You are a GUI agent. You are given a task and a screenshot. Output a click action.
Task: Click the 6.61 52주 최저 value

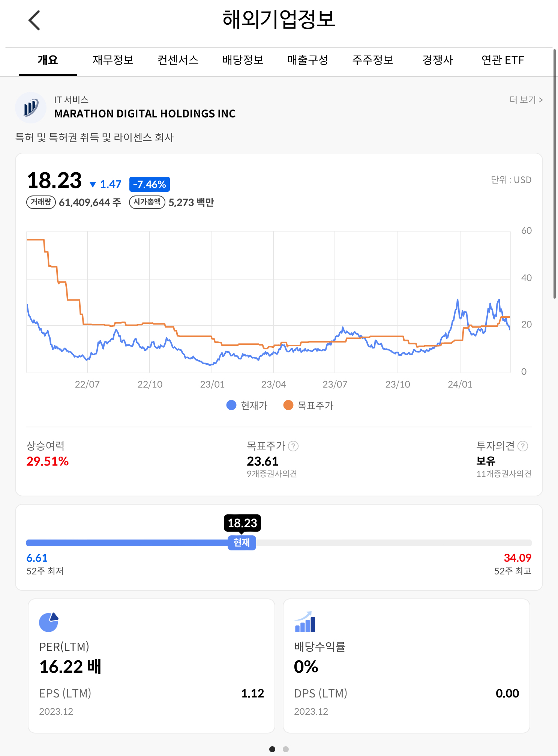click(x=37, y=558)
